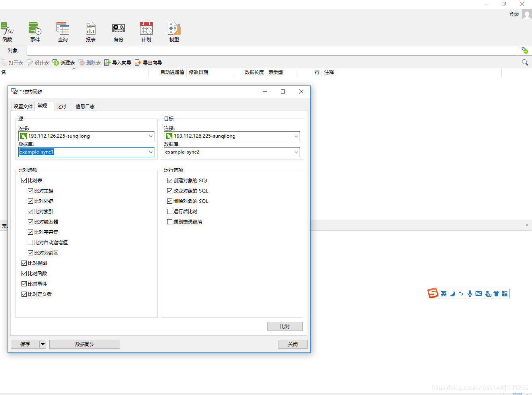The height and width of the screenshot is (395, 532).
Task: Launch the Import Wizard (导入向导)
Action: point(118,62)
